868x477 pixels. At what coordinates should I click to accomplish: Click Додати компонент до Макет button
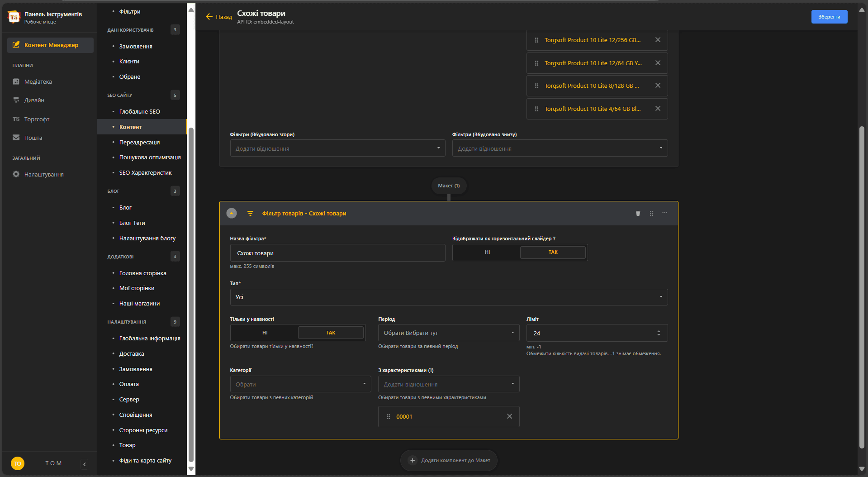[449, 460]
